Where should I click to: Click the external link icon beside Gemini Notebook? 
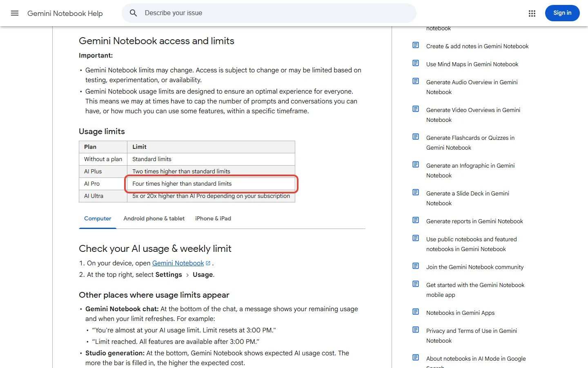pyautogui.click(x=208, y=263)
